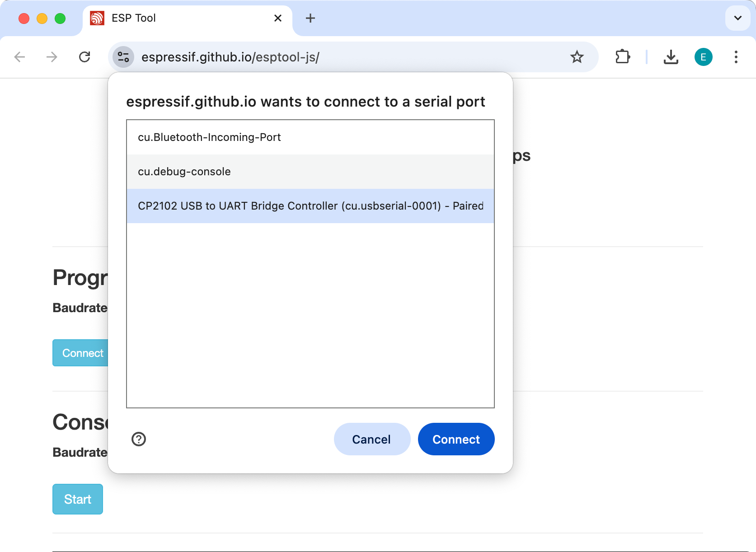
Task: Cancel the serial port dialog
Action: [x=371, y=439]
